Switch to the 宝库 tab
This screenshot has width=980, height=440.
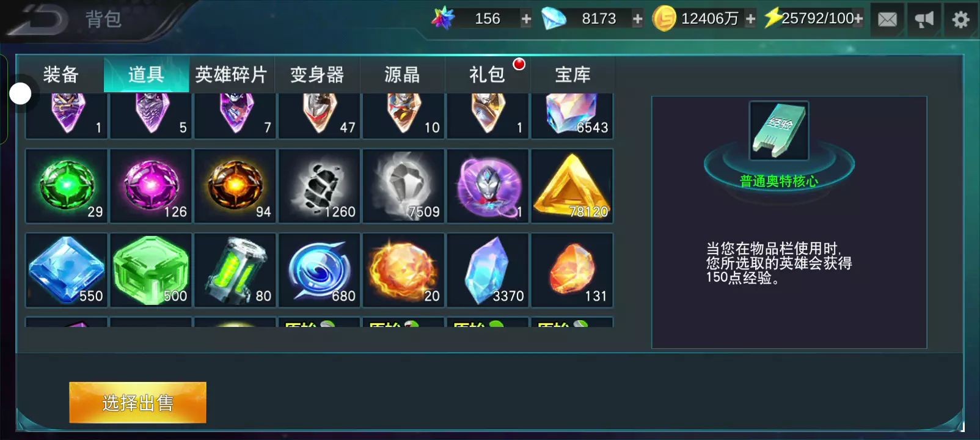[572, 75]
